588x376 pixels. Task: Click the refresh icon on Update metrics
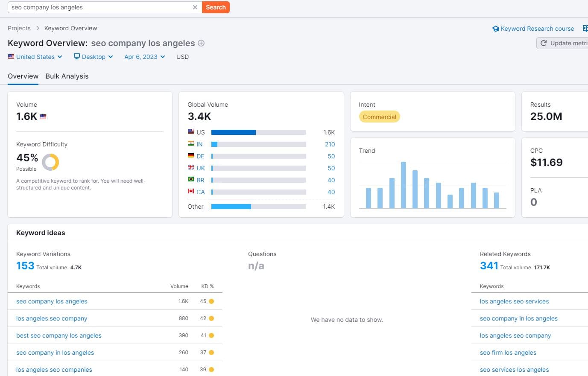pos(544,43)
